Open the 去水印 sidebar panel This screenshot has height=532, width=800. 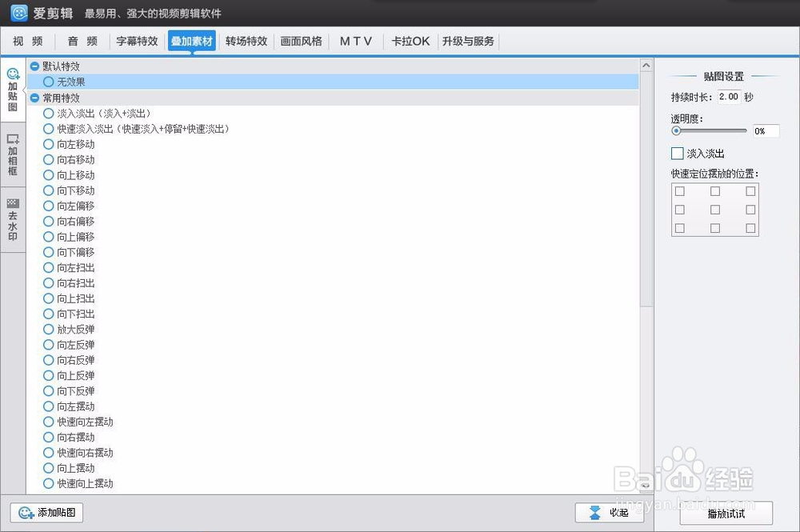13,220
